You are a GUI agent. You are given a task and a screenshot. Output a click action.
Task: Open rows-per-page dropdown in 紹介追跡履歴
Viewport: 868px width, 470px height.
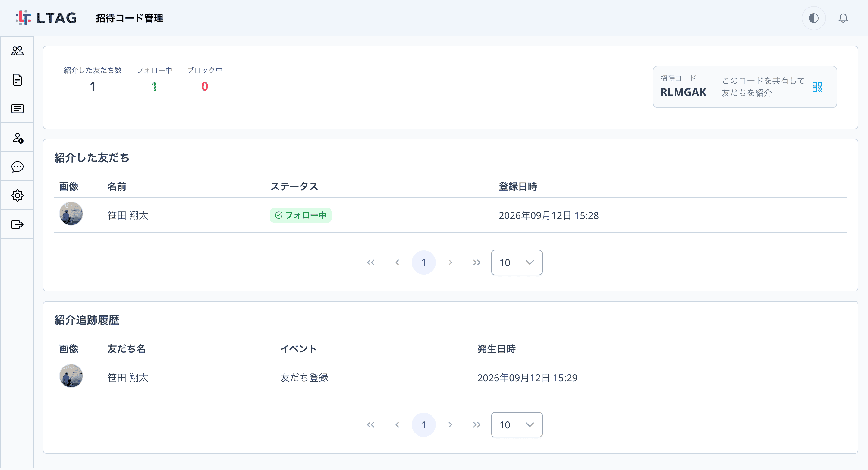click(x=517, y=424)
